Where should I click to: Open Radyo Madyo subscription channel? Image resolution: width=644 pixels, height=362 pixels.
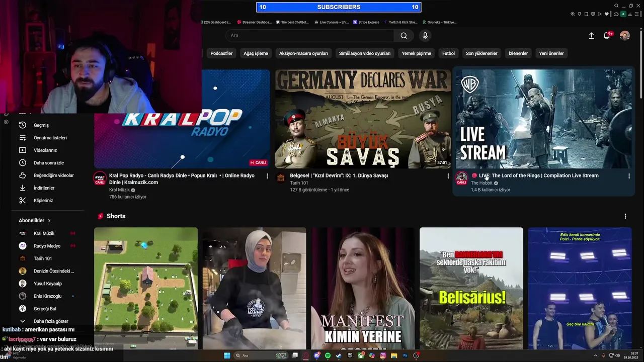pyautogui.click(x=47, y=246)
